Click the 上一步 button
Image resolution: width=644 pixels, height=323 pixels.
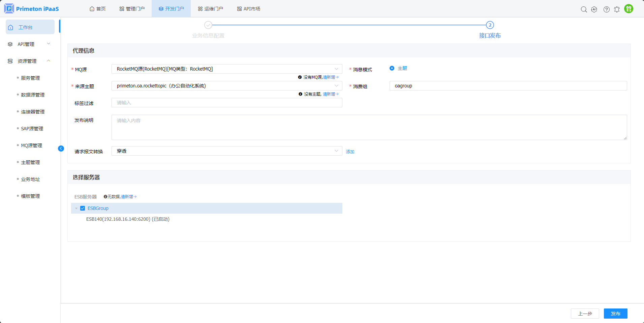[585, 314]
